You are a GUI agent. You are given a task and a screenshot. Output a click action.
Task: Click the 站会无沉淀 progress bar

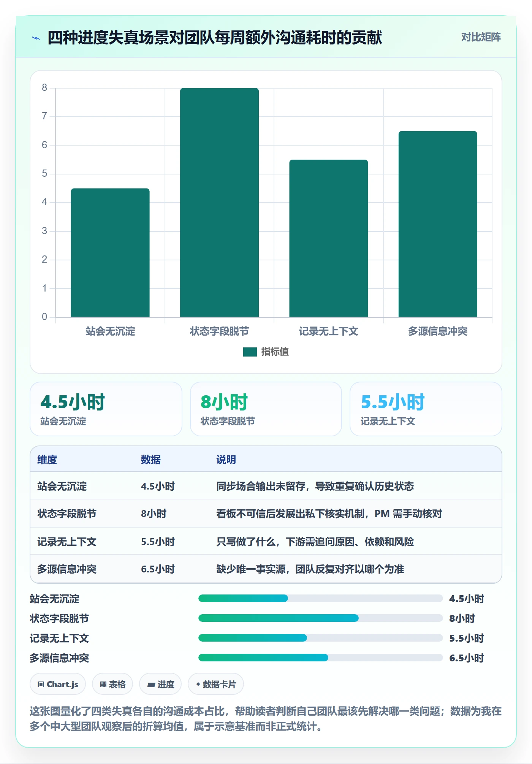[x=320, y=599]
